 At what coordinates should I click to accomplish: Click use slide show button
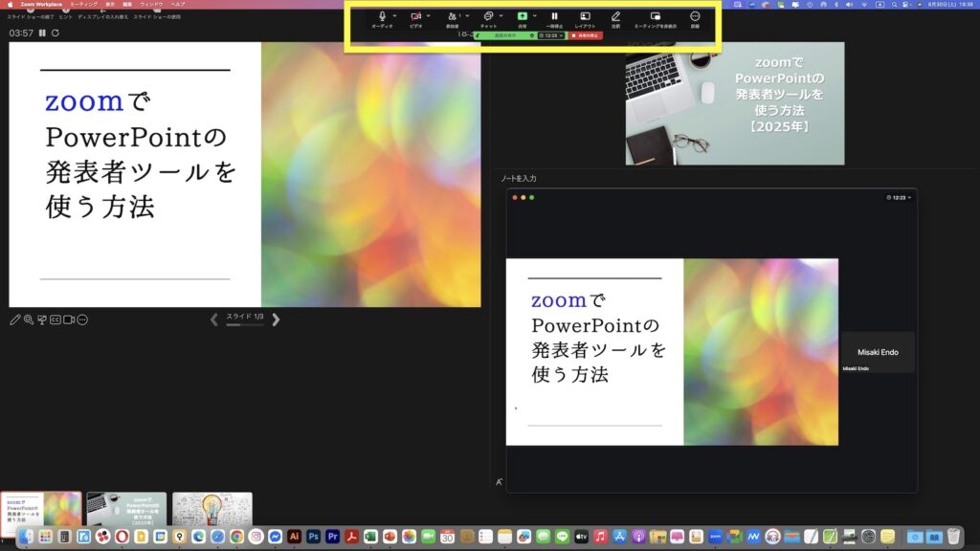point(157,13)
